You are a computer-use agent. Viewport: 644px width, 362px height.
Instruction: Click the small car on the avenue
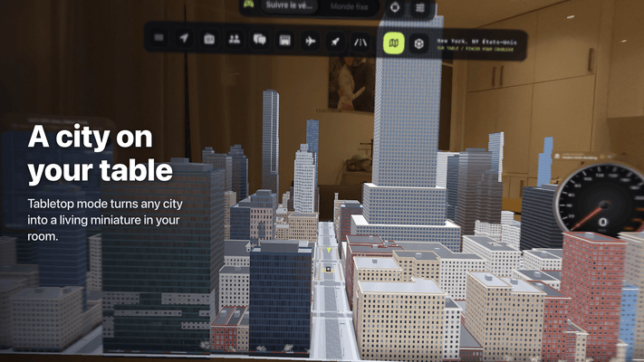[329, 270]
